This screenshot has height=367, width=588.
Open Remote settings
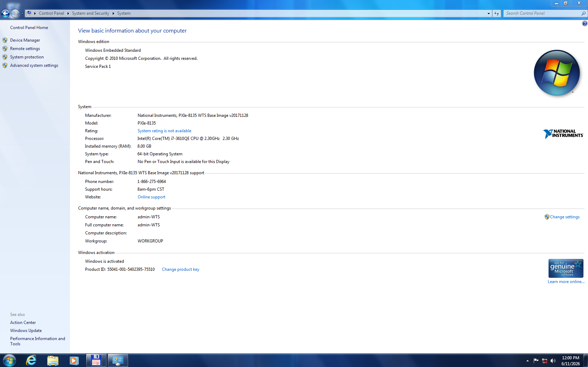coord(25,49)
